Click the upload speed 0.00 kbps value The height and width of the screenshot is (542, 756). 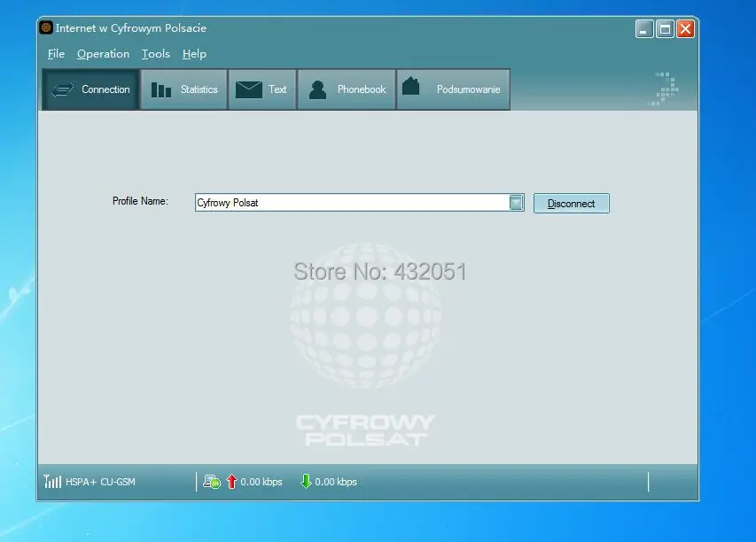pyautogui.click(x=261, y=482)
